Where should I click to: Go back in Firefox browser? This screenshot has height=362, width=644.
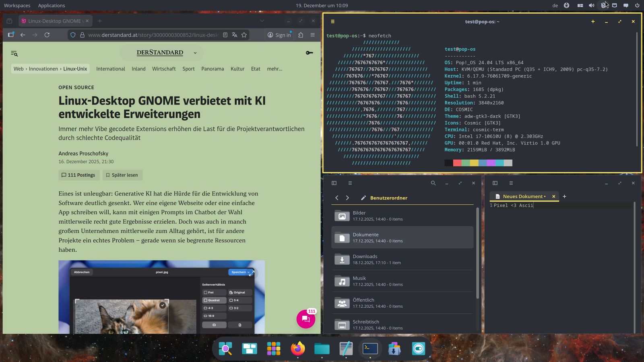(23, 35)
